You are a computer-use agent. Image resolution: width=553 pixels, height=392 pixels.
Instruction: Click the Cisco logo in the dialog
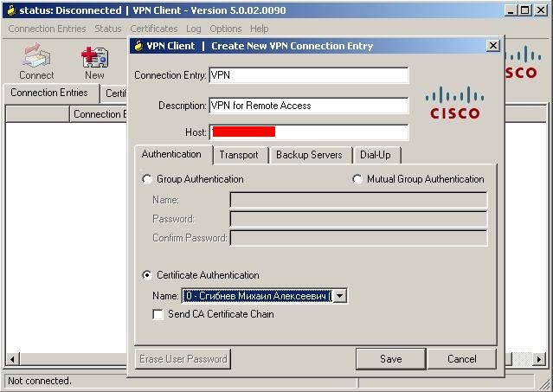point(455,103)
